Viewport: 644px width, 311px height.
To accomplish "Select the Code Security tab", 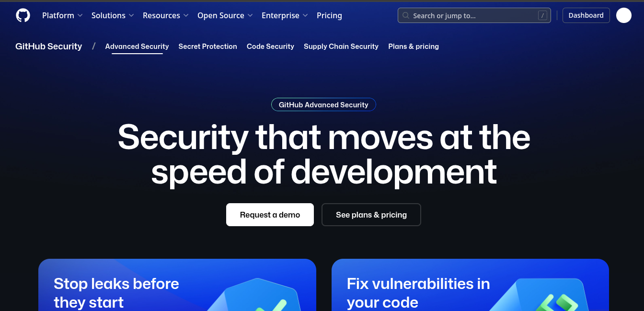I will (270, 46).
